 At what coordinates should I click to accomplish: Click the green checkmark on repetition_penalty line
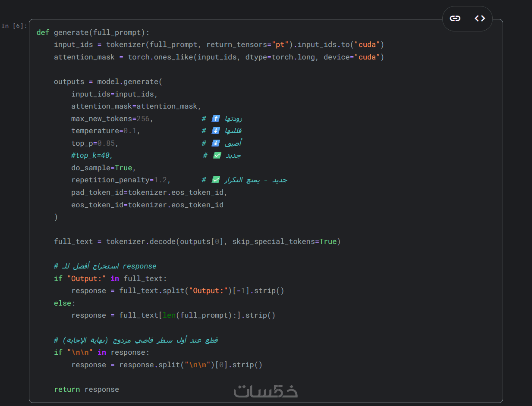coord(215,180)
